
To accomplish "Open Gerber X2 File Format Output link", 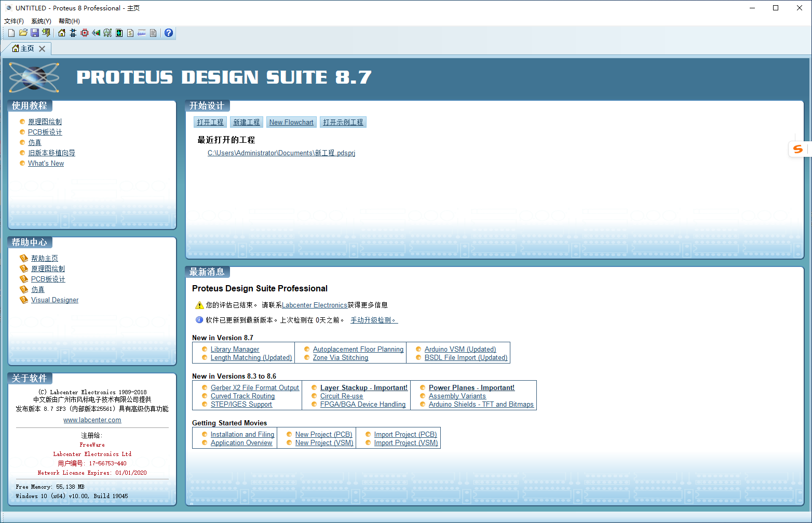I will [255, 388].
